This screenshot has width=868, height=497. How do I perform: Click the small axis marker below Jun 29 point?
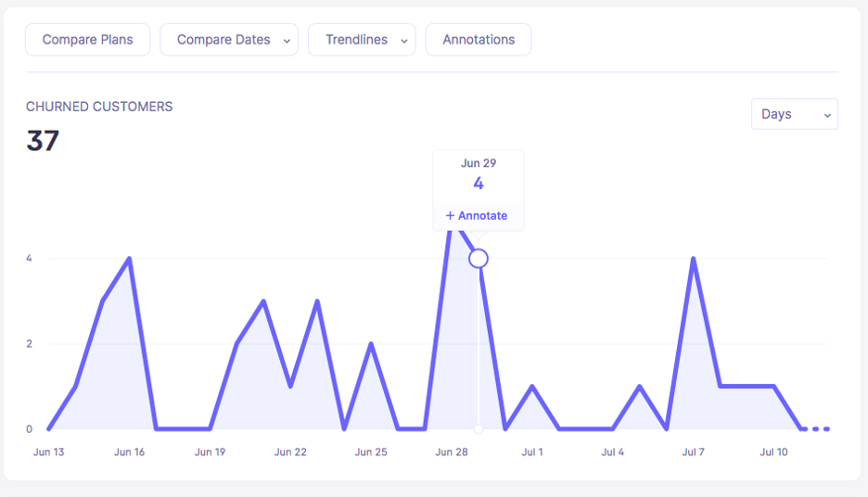point(479,429)
